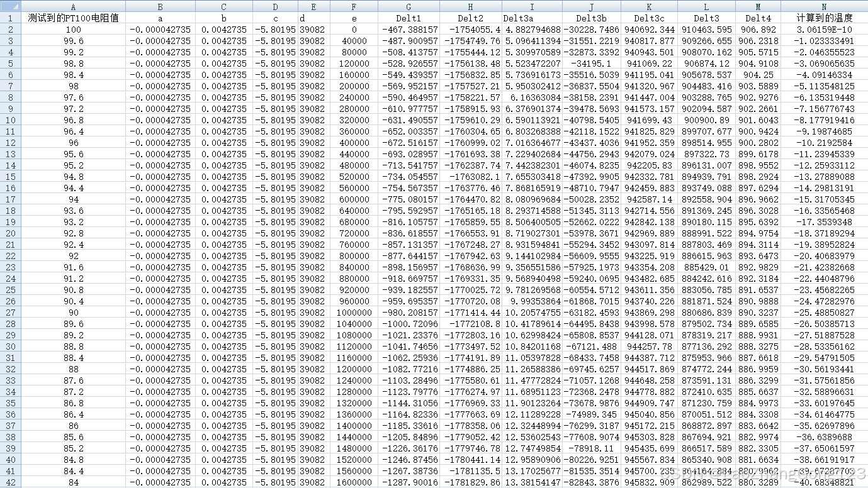868x488 pixels.
Task: Select the cell with value 906874.12
Action: pyautogui.click(x=706, y=64)
